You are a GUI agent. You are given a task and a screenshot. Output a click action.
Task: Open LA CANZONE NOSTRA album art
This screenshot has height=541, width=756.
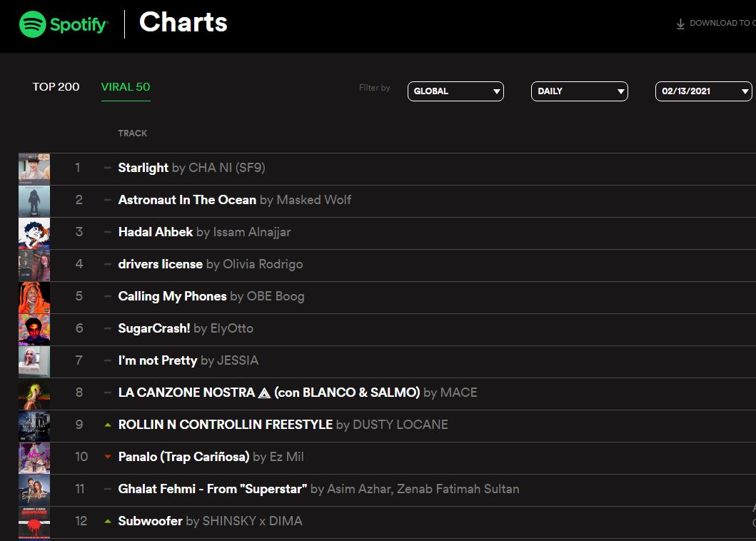point(34,394)
